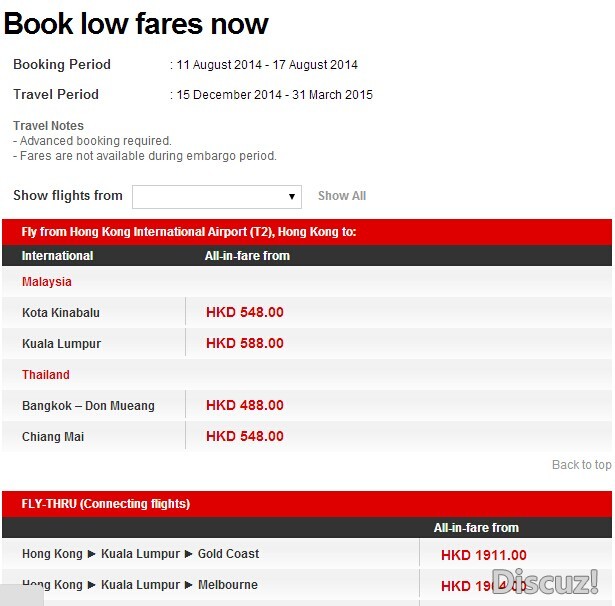Click the HKD 548.00 Chiang Mai fare
Image resolution: width=615 pixels, height=606 pixels.
pos(245,436)
